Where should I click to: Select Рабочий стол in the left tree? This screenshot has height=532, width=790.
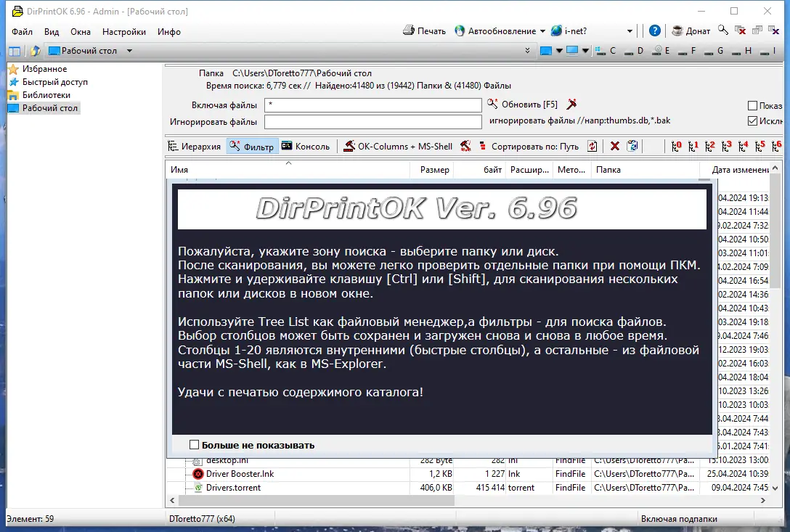click(x=44, y=108)
